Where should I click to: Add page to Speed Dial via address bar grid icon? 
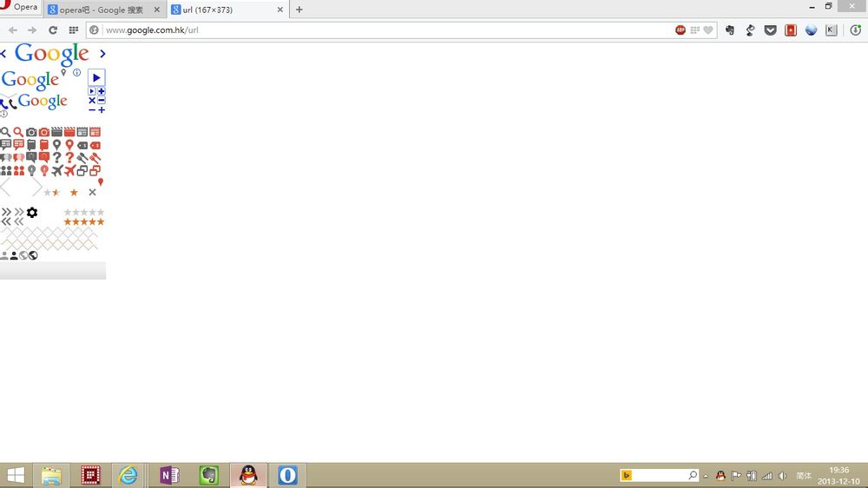pyautogui.click(x=694, y=30)
